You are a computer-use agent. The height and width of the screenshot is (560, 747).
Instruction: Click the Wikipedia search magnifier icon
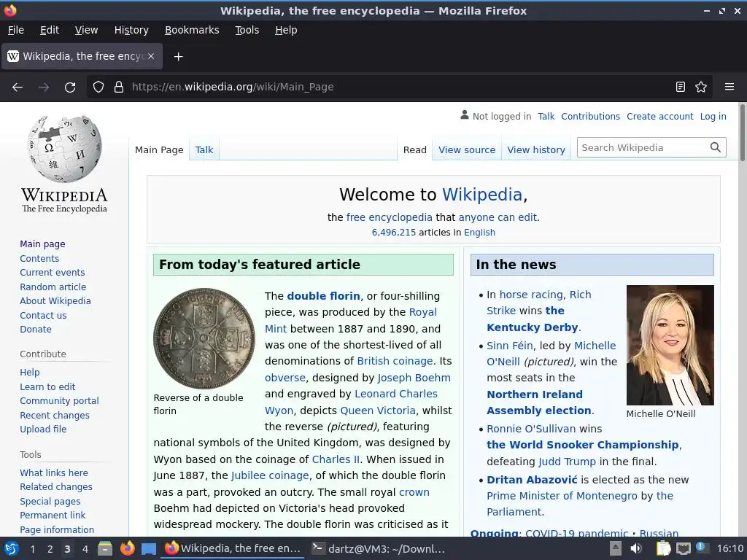click(x=715, y=147)
